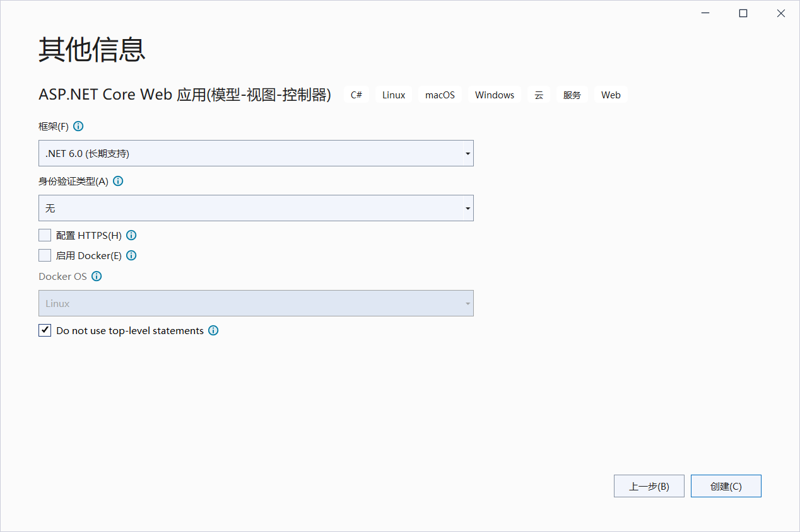Click the 其他信息 heading
This screenshot has height=532, width=800.
pyautogui.click(x=92, y=49)
